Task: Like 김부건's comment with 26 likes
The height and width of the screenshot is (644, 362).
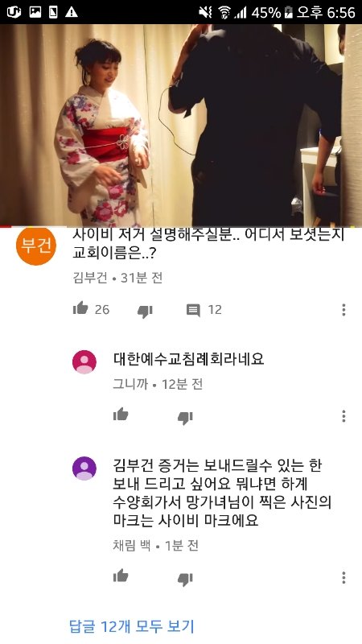Action: [80, 308]
